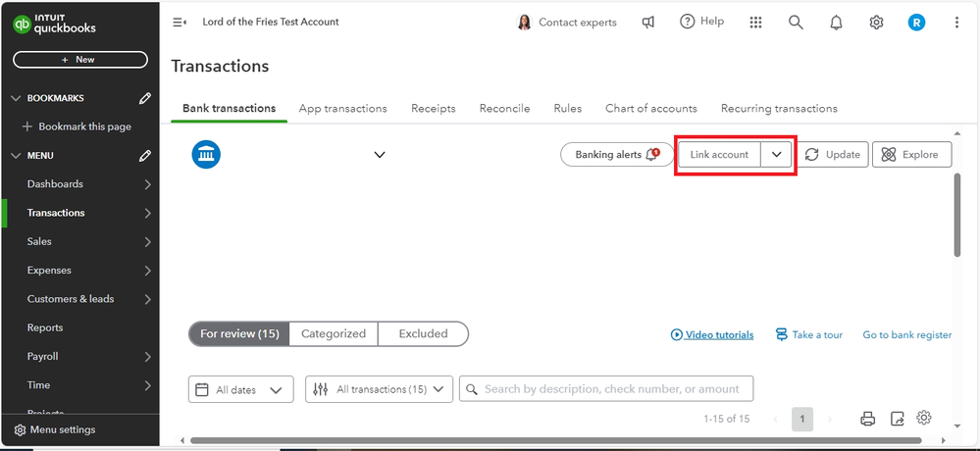Click the print icon

867,419
